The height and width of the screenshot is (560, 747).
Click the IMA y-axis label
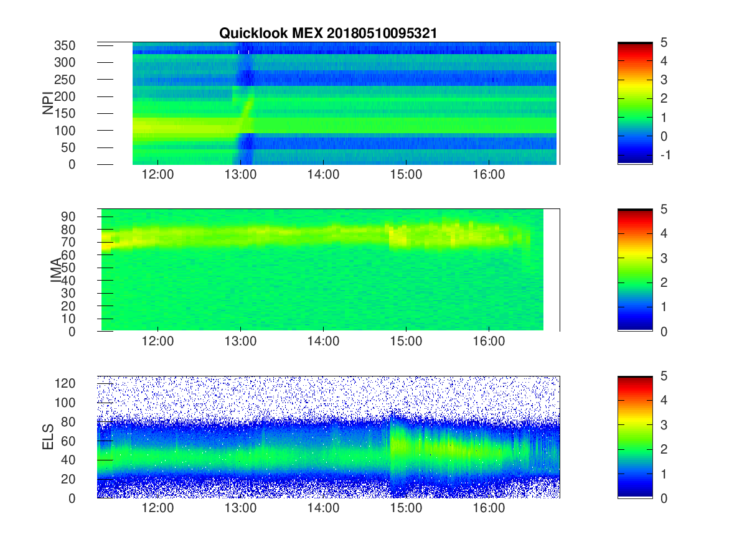[x=57, y=270]
